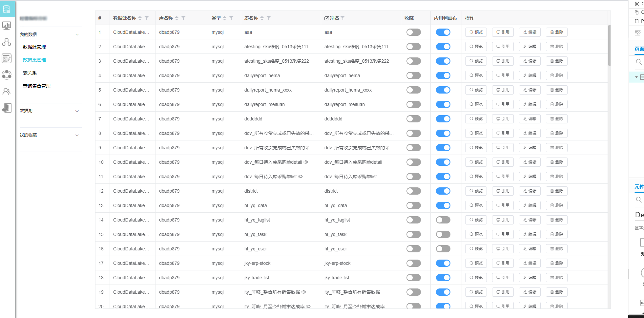Image resolution: width=644 pixels, height=318 pixels.
Task: Click eye icon beside ddv_每日待入库采购单detail
Action: (x=306, y=162)
